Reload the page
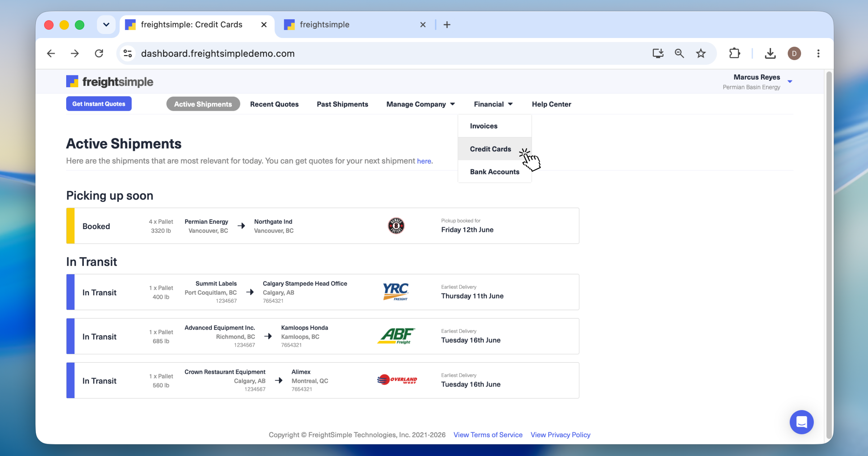The width and height of the screenshot is (868, 456). pos(99,54)
